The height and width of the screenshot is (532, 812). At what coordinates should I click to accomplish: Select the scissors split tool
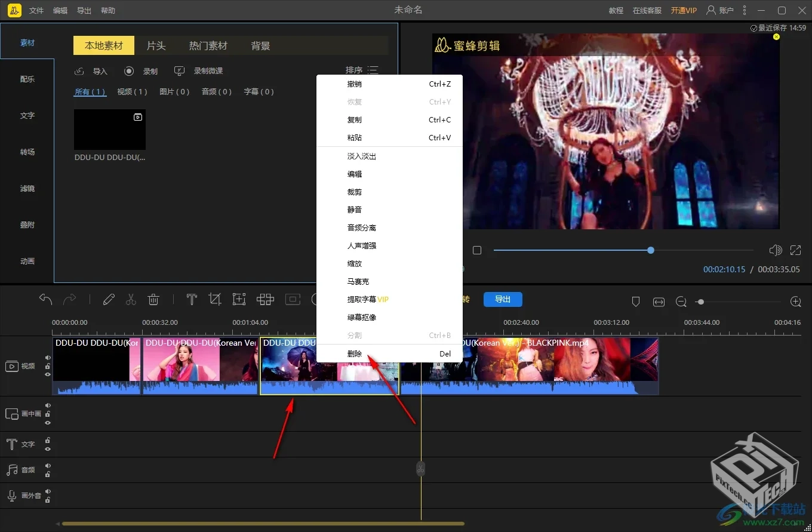[x=131, y=299]
